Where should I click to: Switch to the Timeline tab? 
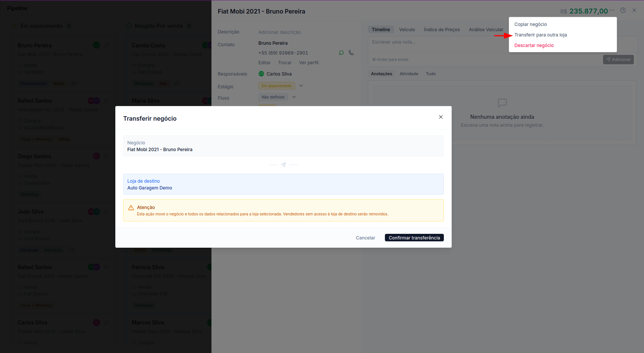(x=381, y=30)
